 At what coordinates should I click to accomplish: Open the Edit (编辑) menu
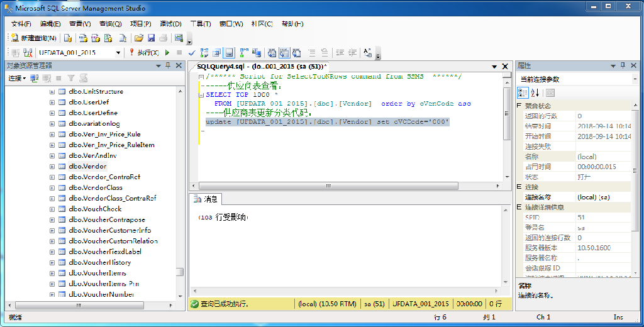(x=50, y=24)
